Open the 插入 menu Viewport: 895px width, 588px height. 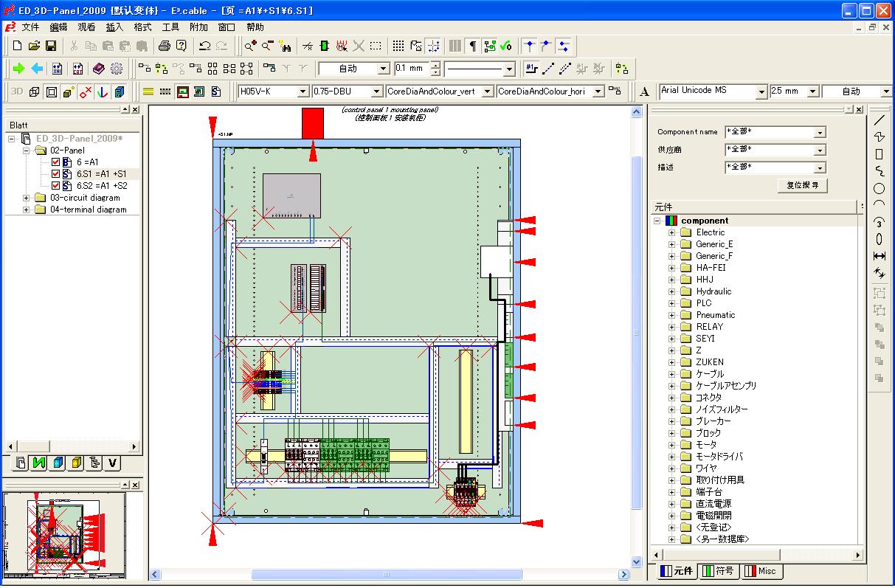114,27
